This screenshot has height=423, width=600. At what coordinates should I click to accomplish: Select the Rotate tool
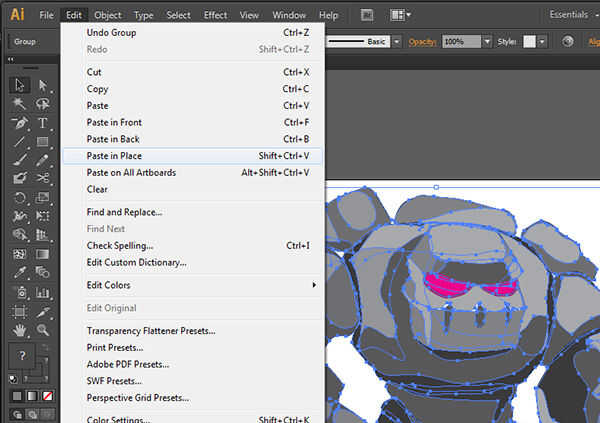19,198
